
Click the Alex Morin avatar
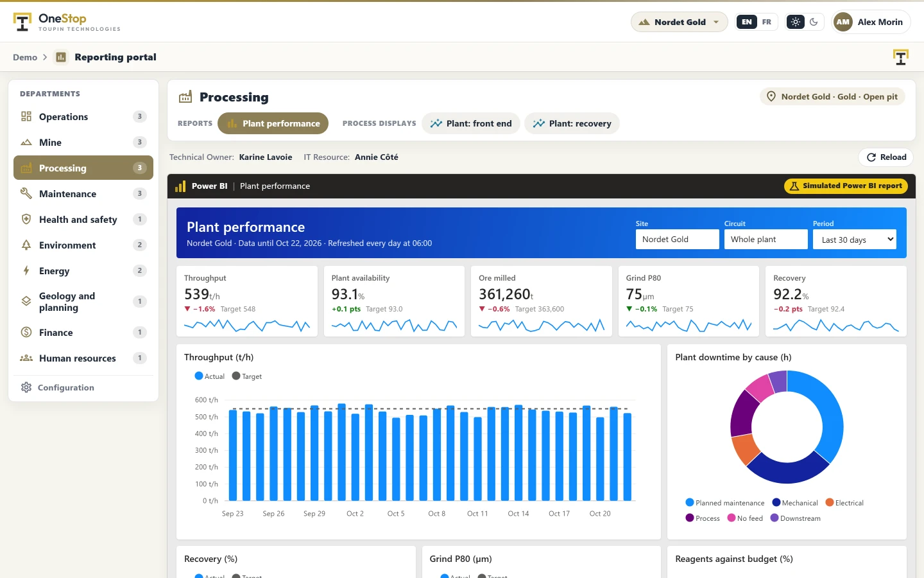point(843,22)
